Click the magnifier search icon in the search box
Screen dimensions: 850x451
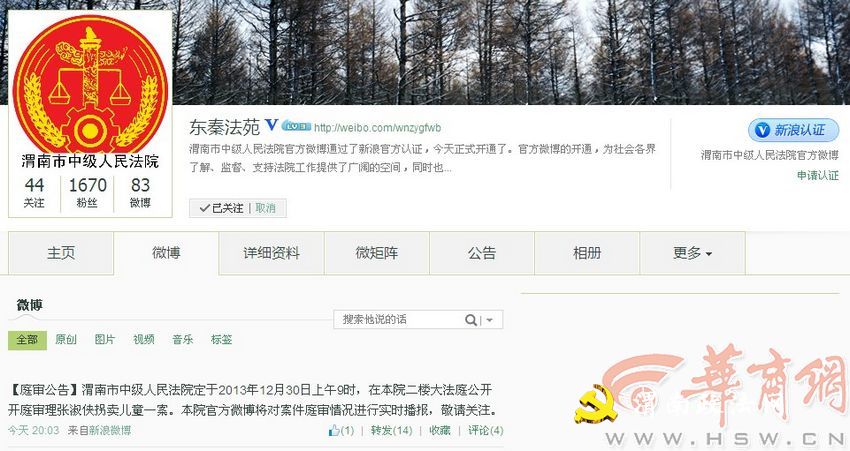click(471, 320)
